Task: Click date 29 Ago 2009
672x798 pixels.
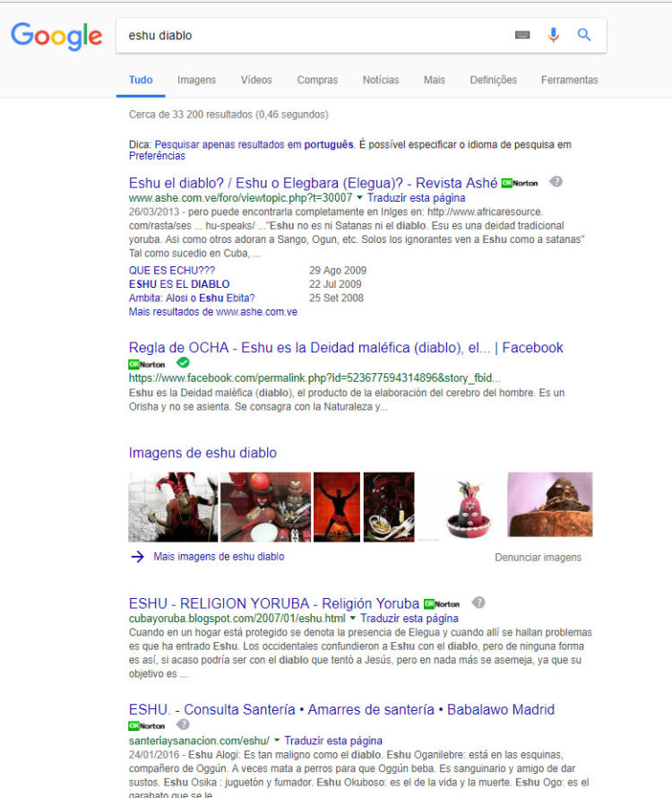Action: click(x=338, y=270)
